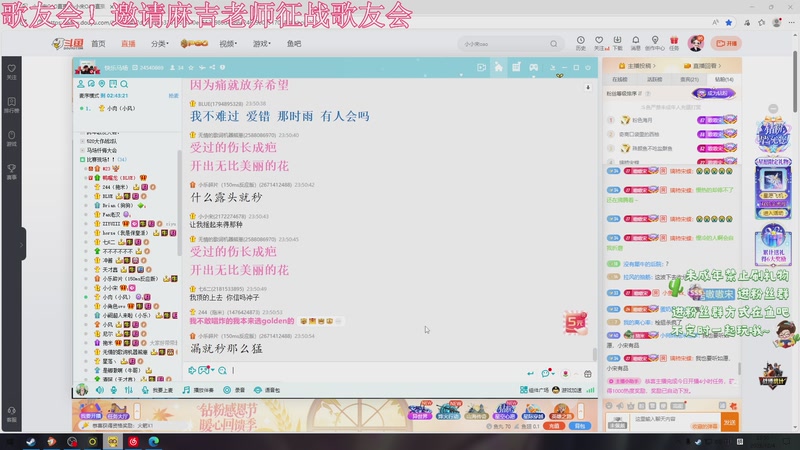The image size is (800, 450).
Task: Open 组件广场 in bottom toolbar
Action: tap(534, 390)
